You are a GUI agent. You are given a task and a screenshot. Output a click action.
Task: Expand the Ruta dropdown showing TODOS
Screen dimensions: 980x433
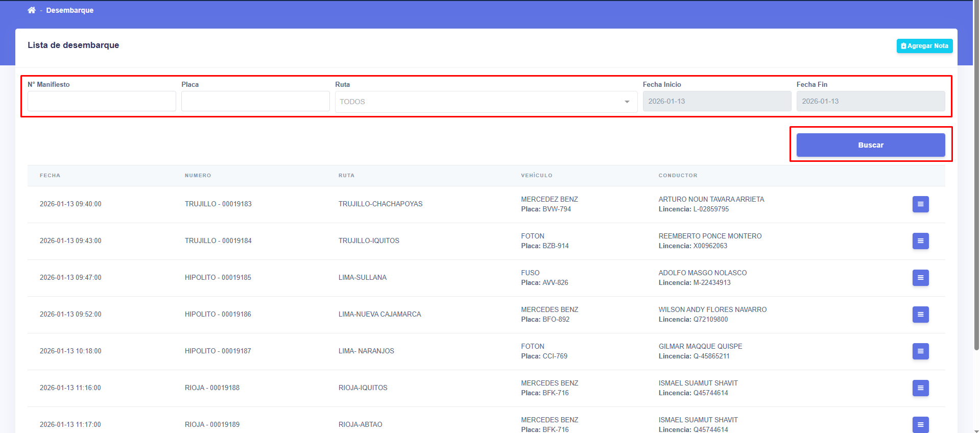(x=480, y=102)
